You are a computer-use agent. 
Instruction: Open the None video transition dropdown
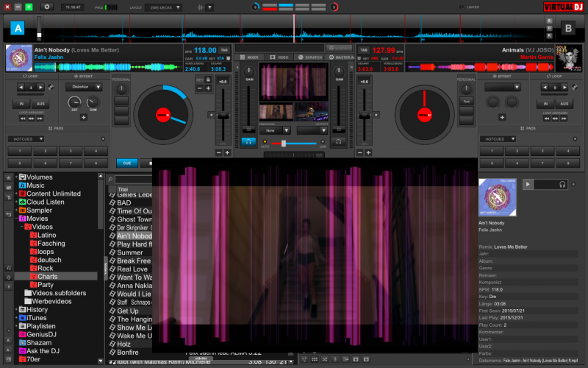[x=275, y=130]
